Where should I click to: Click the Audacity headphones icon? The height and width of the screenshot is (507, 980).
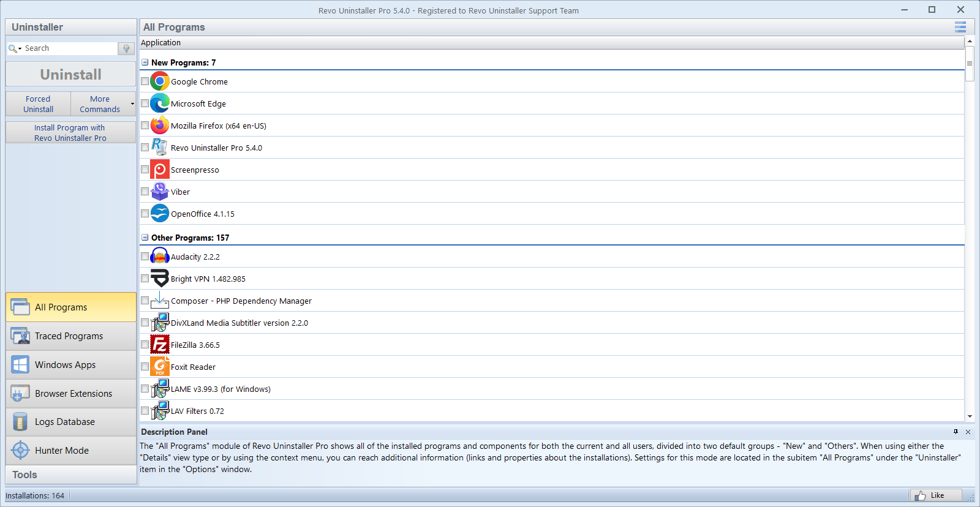pos(159,257)
